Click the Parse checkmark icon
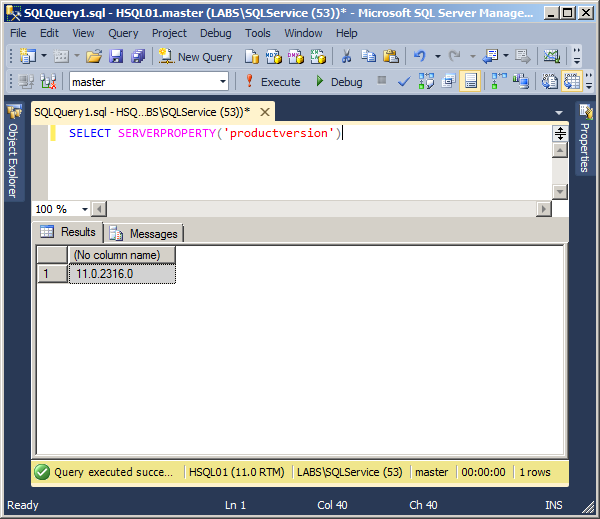 (x=404, y=82)
